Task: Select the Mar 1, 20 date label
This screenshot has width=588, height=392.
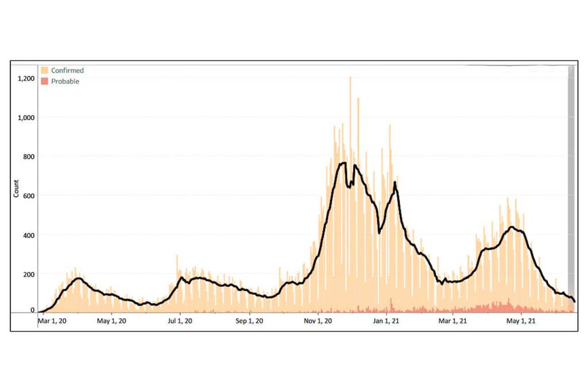Action: coord(52,321)
